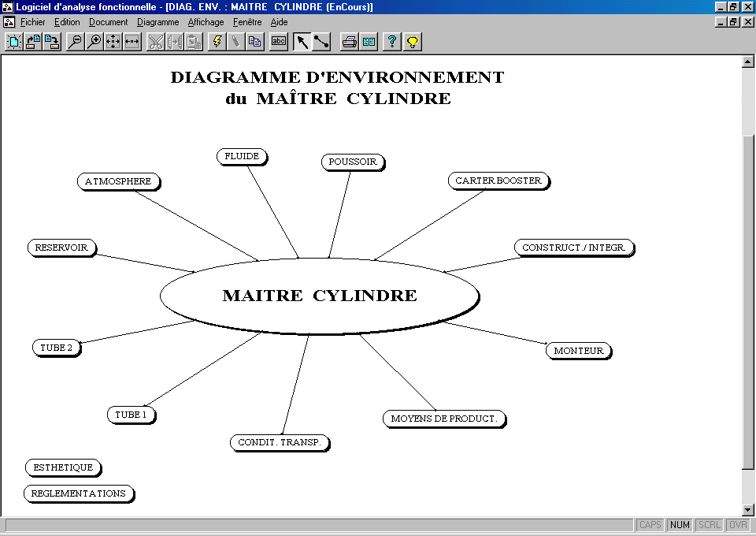This screenshot has width=756, height=536.
Task: Click the OVR status bar indicator
Action: point(738,525)
